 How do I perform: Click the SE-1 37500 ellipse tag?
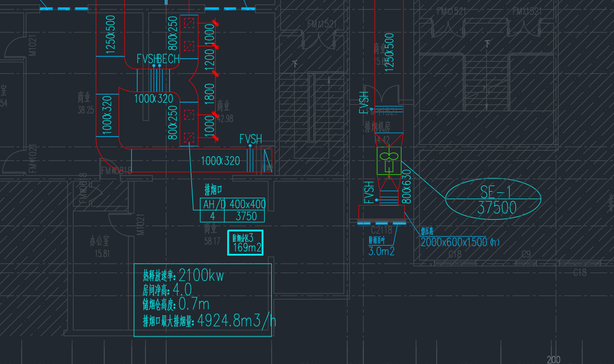(x=493, y=200)
